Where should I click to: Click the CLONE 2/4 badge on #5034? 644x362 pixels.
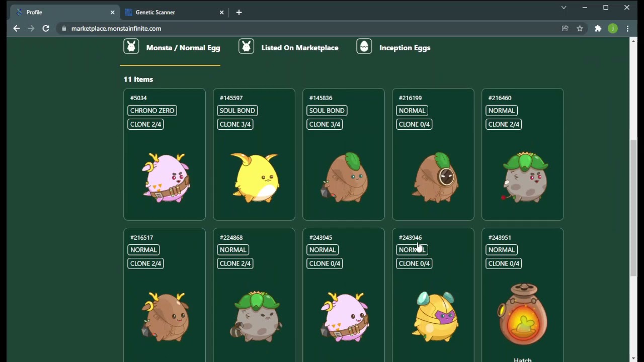pos(145,124)
